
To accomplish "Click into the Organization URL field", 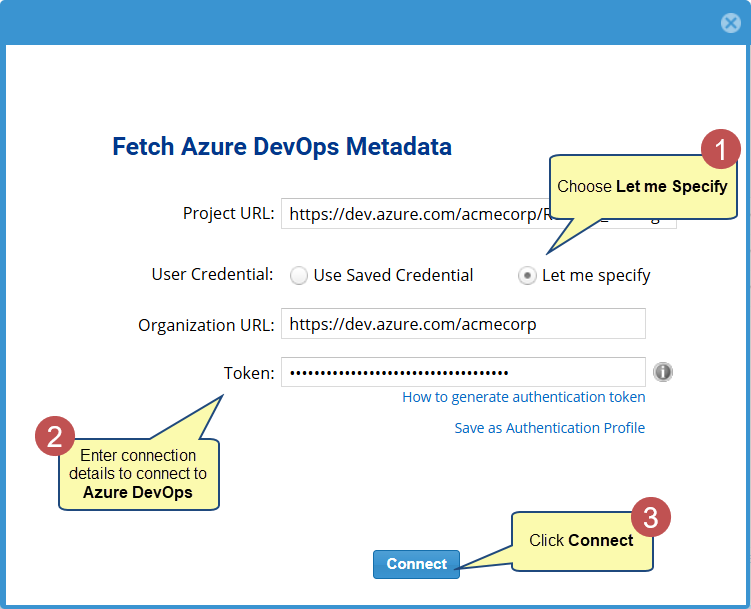I will [x=463, y=324].
